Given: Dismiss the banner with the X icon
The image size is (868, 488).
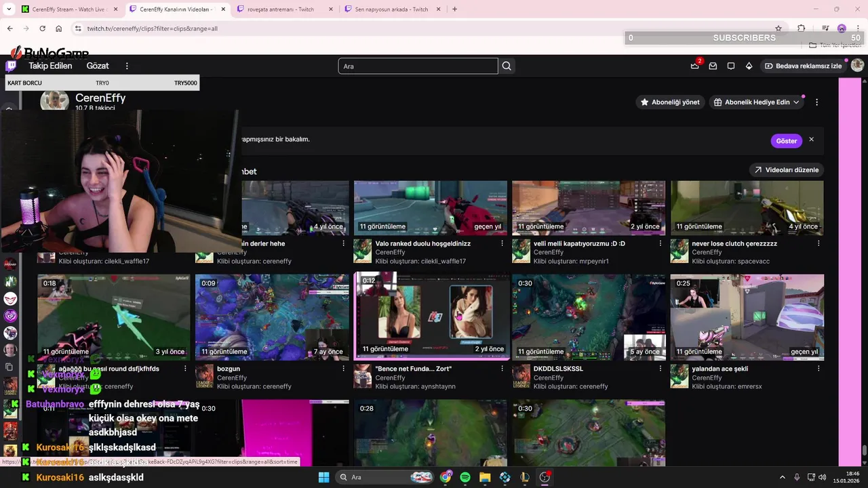Looking at the screenshot, I should pos(811,140).
